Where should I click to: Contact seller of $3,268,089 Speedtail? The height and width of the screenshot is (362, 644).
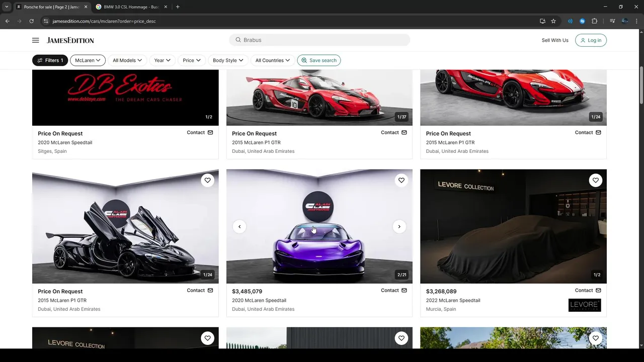point(588,291)
